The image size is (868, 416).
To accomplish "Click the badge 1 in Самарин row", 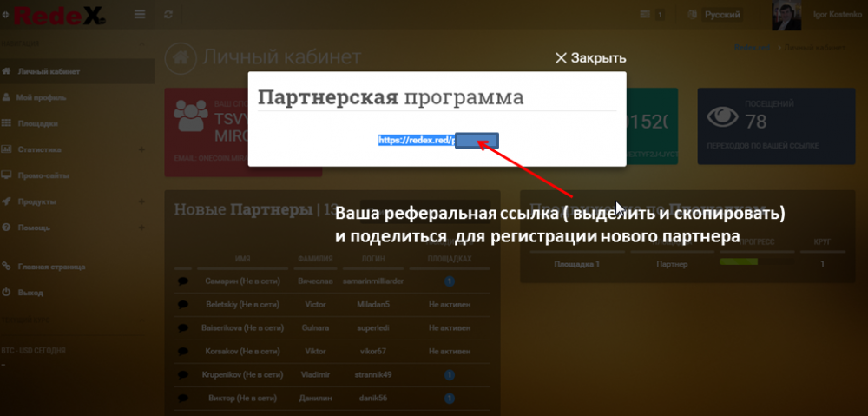I will 450,281.
